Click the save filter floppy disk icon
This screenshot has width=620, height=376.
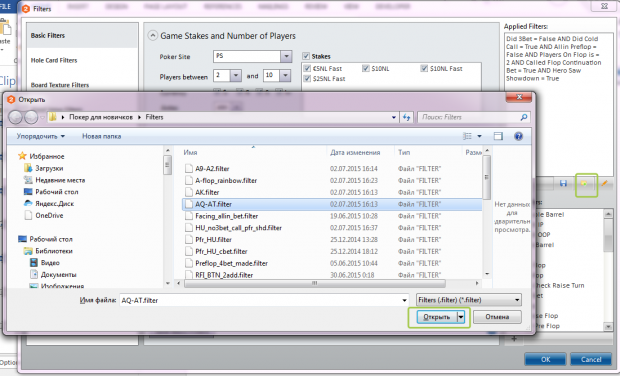point(563,183)
